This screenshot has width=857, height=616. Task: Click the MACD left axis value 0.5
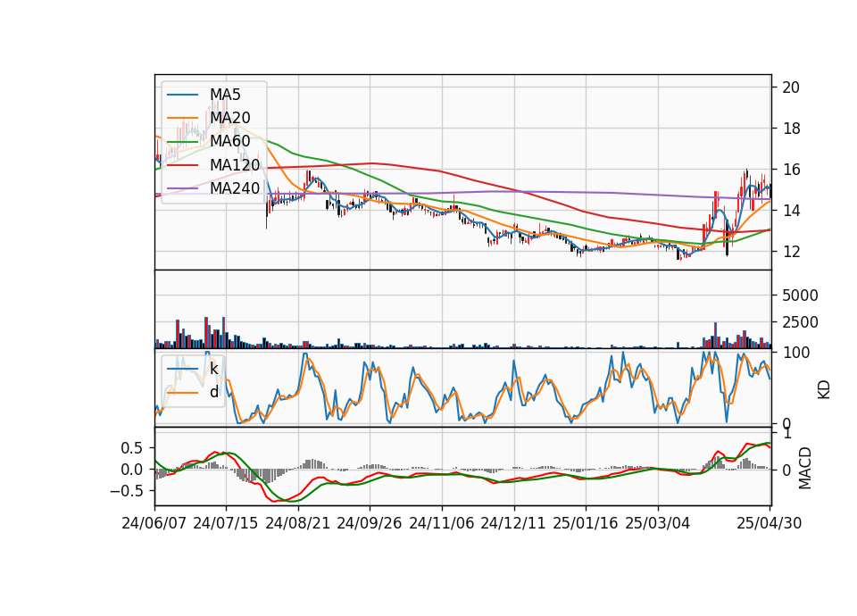click(130, 448)
